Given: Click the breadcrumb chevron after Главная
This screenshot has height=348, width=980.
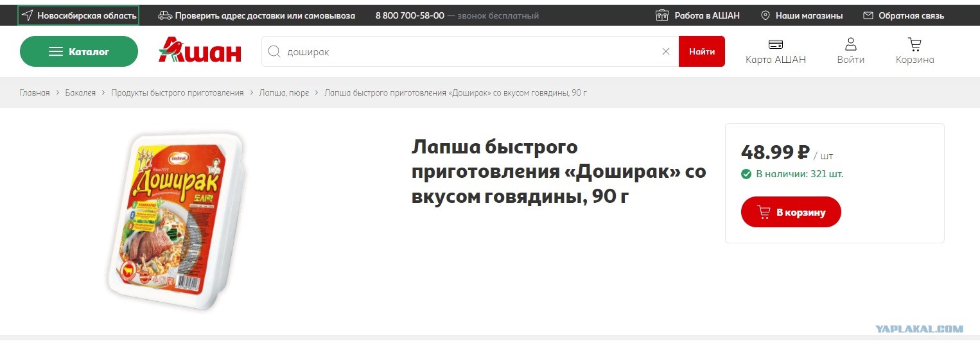Looking at the screenshot, I should point(57,93).
